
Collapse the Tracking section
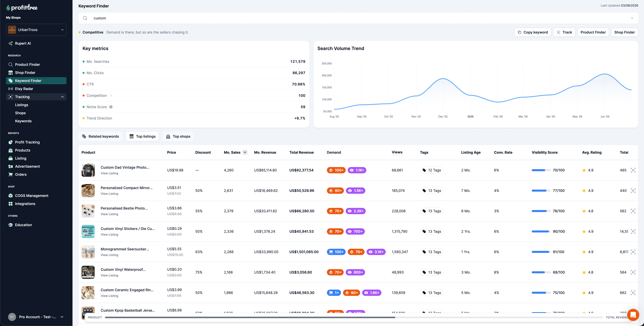(62, 97)
